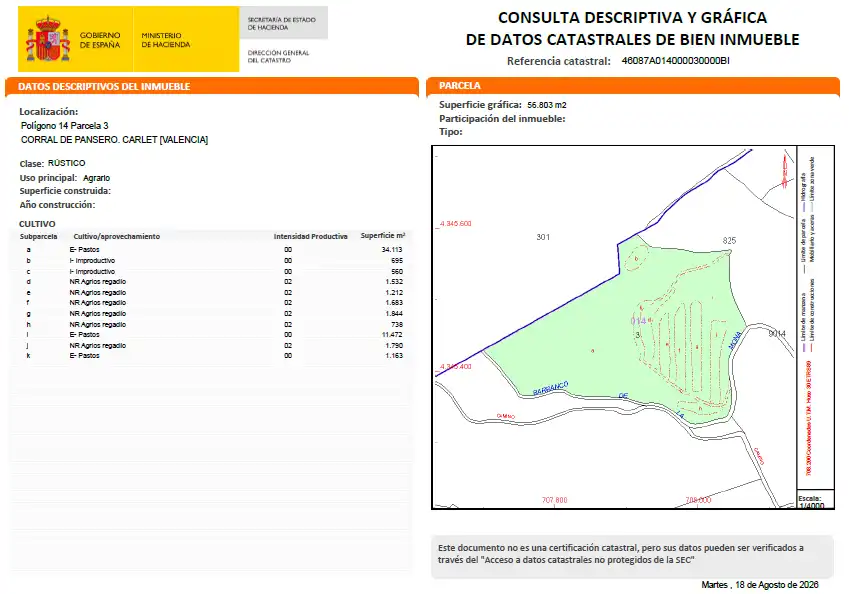
Task: Click the vertical map legend strip
Action: click(x=815, y=319)
